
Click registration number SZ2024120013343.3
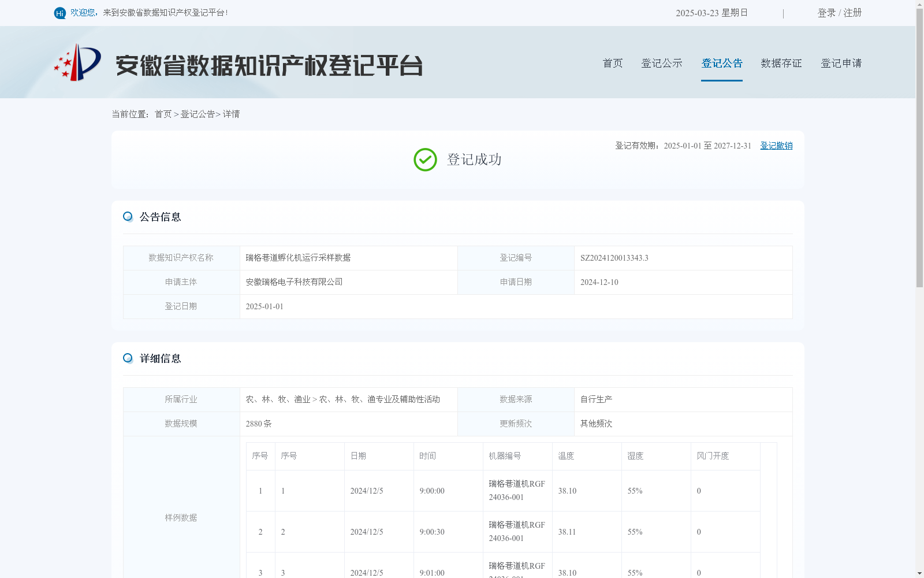tap(614, 258)
